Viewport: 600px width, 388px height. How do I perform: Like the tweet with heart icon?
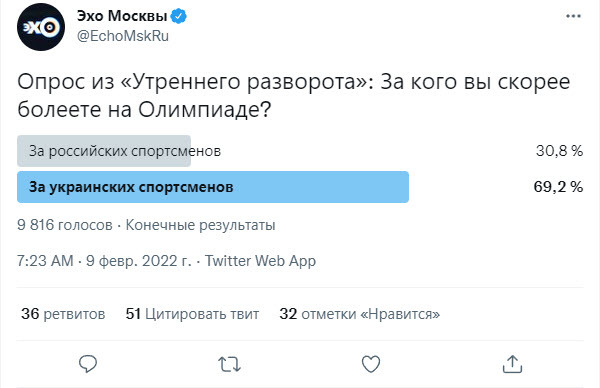point(371,364)
